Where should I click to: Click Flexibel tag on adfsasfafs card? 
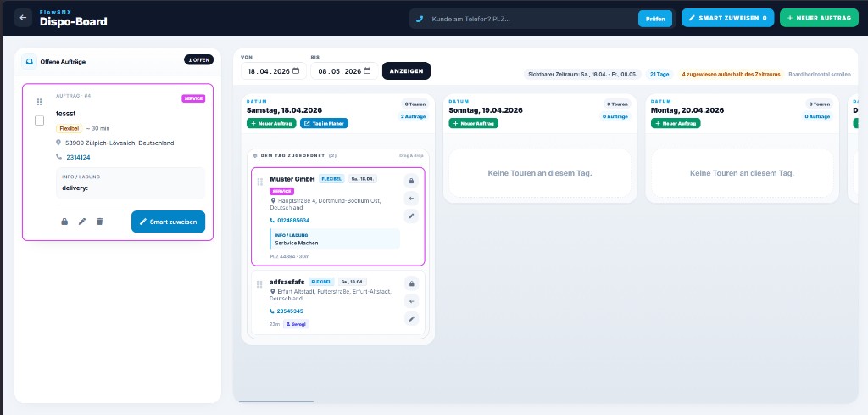tap(321, 282)
